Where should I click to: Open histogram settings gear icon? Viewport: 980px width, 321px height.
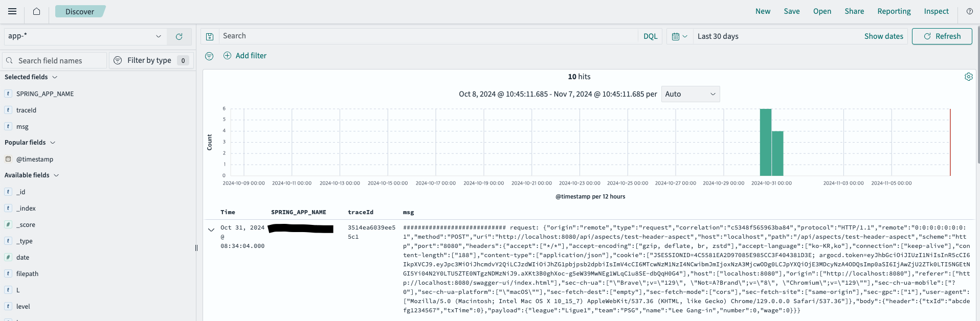pyautogui.click(x=968, y=77)
